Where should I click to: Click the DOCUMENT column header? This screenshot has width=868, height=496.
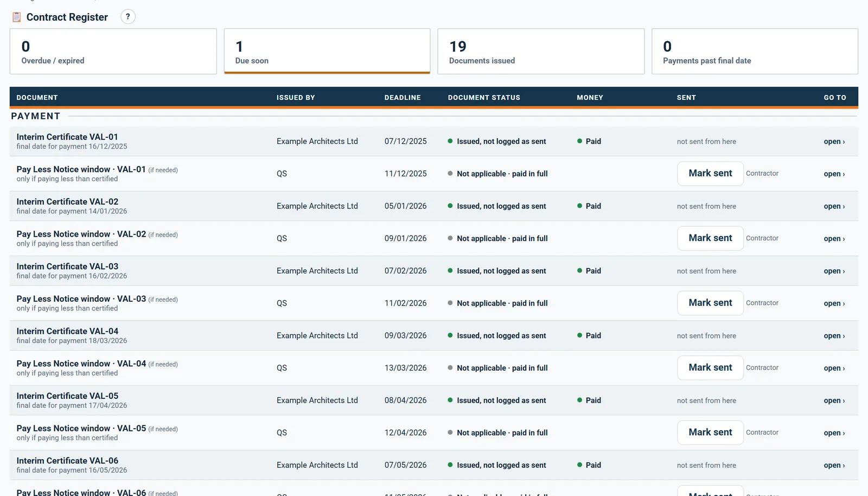click(37, 98)
